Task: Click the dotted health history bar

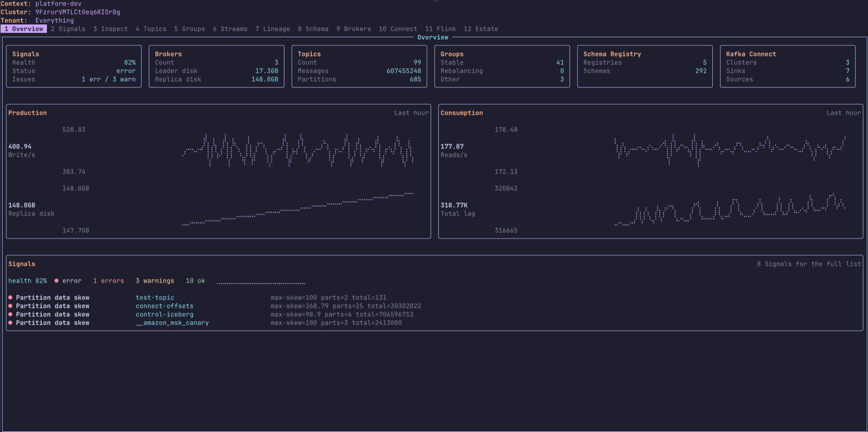Action: pos(261,283)
